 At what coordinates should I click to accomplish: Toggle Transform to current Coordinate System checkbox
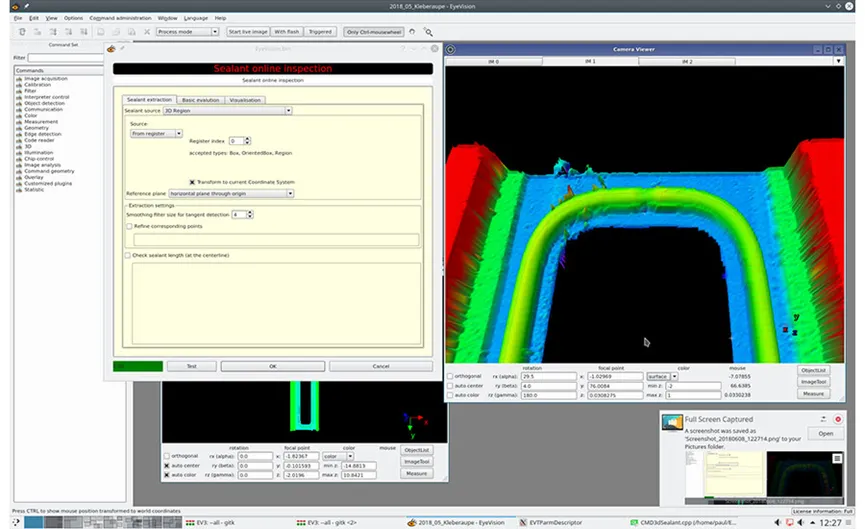(x=192, y=181)
